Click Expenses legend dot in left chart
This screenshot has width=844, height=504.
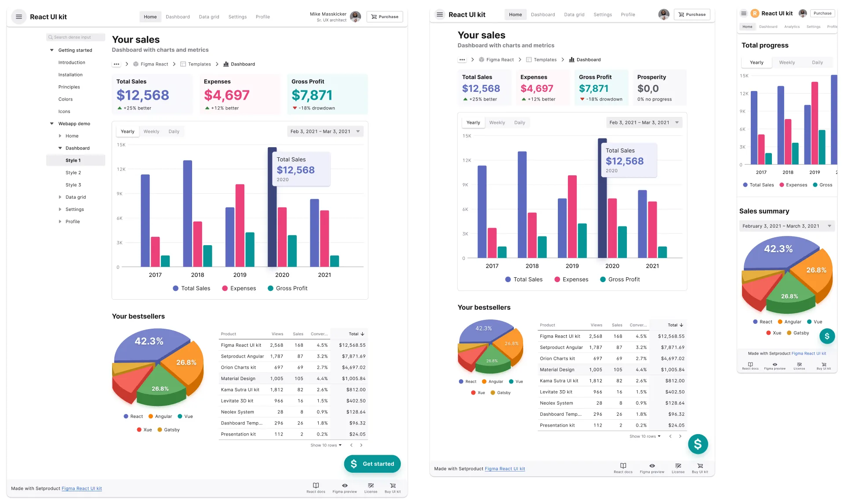tap(225, 288)
